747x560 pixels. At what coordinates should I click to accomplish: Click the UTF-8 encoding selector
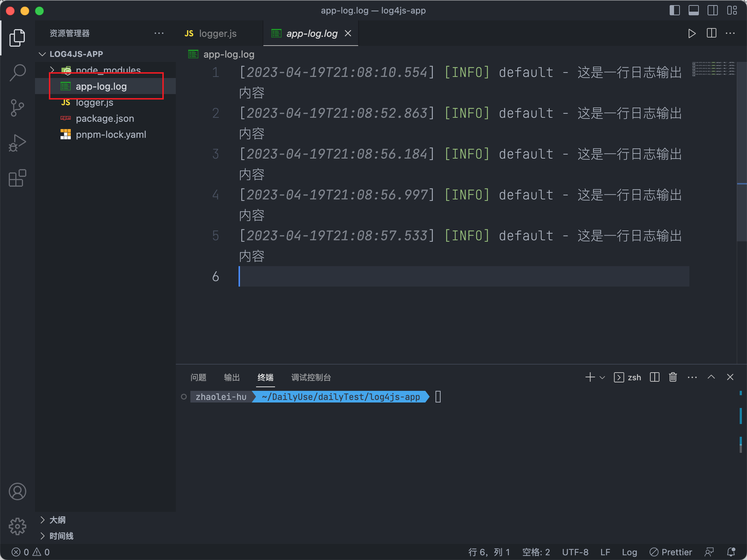pos(575,552)
